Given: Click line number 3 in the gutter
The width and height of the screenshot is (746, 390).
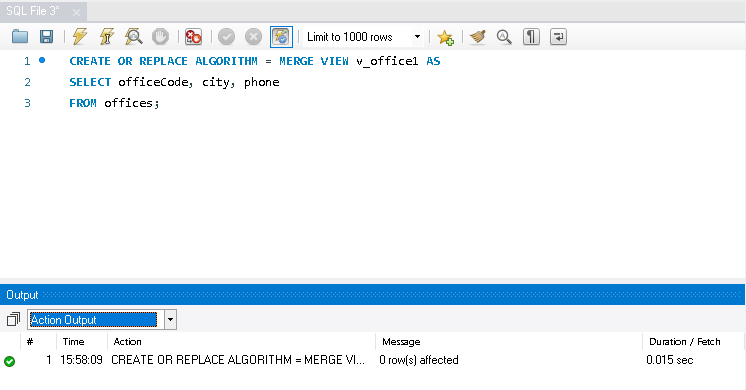Looking at the screenshot, I should 28,103.
